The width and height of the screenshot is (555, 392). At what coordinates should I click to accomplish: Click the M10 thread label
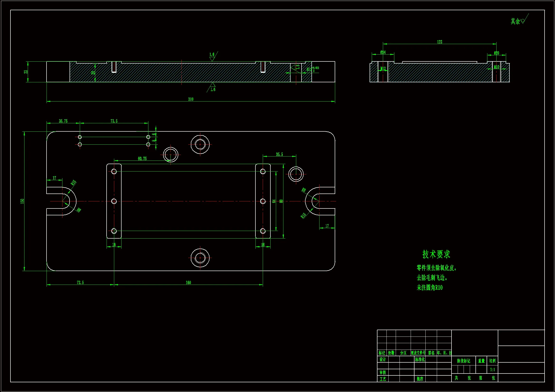[x=496, y=67]
